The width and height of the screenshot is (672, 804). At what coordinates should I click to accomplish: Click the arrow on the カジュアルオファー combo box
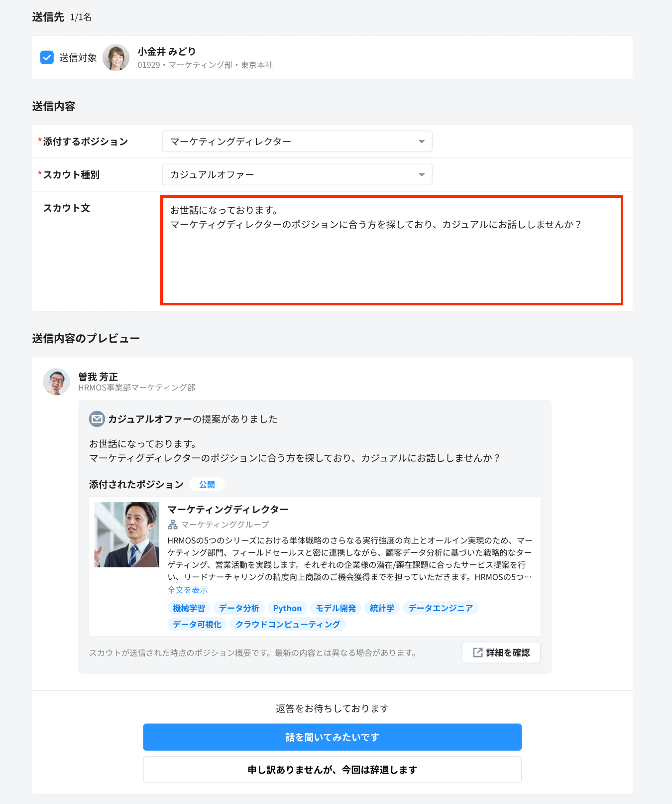tap(421, 175)
